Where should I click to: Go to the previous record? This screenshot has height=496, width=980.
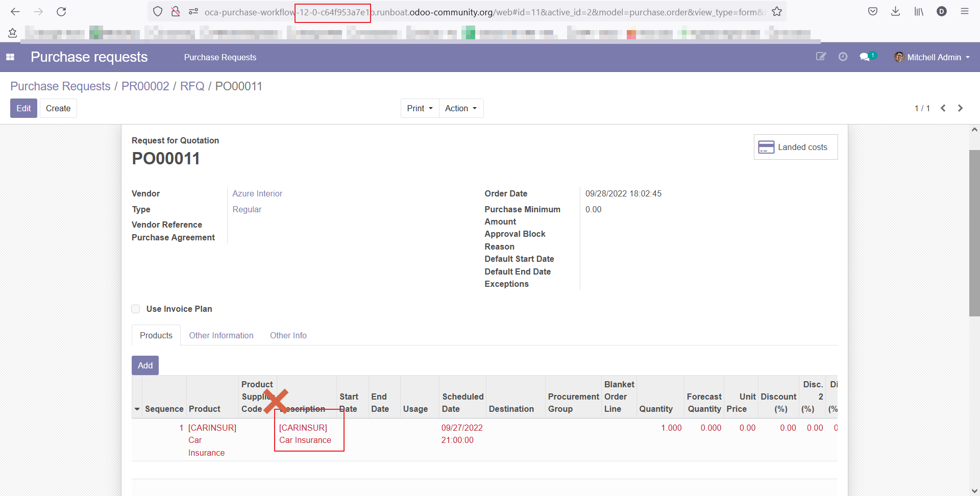[943, 108]
